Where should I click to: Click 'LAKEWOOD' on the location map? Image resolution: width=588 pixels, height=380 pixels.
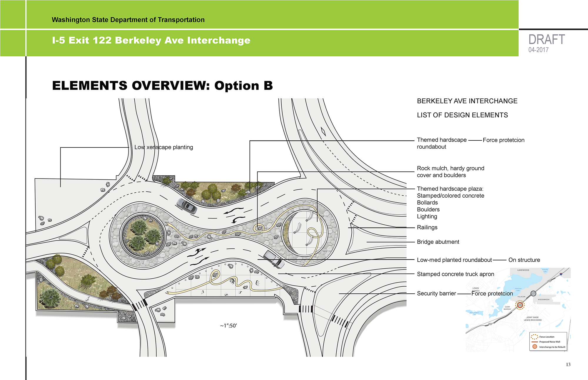click(523, 270)
